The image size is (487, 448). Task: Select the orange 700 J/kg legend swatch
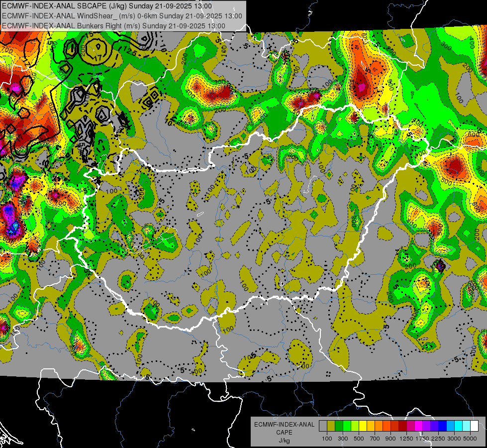point(379,426)
